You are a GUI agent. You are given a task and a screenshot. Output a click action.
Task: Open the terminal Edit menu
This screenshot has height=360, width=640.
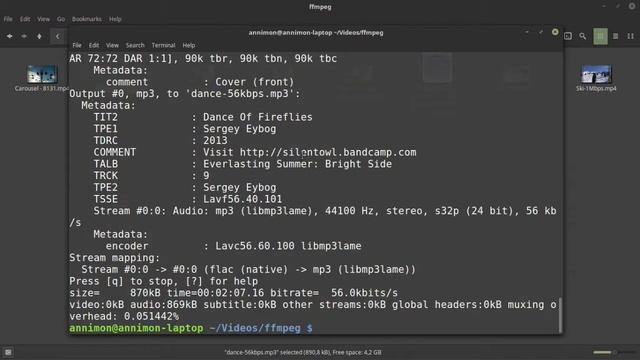click(x=94, y=45)
